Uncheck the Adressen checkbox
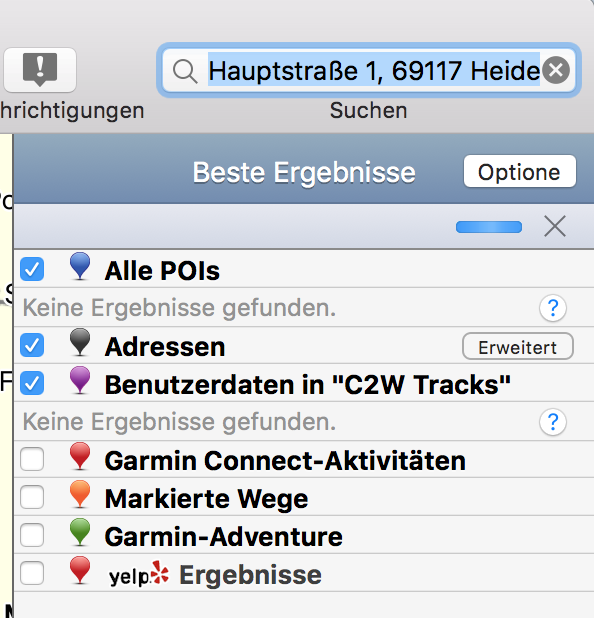Image resolution: width=594 pixels, height=618 pixels. [32, 345]
